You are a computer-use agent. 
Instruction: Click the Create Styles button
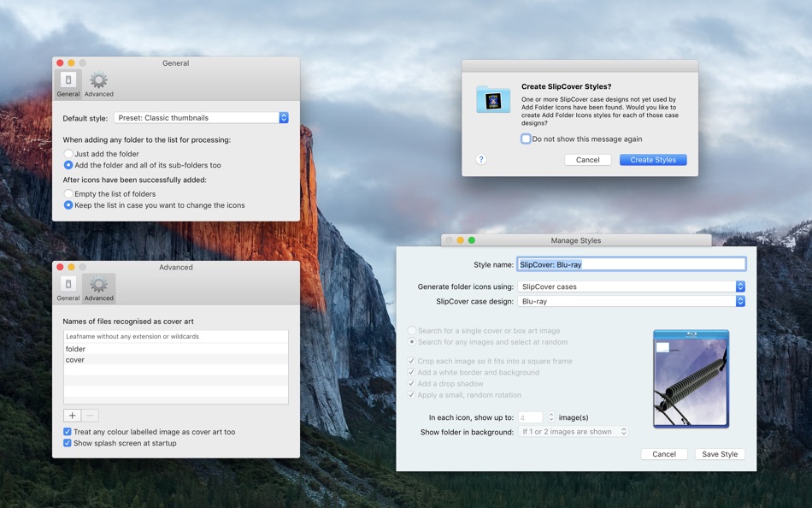pyautogui.click(x=653, y=160)
